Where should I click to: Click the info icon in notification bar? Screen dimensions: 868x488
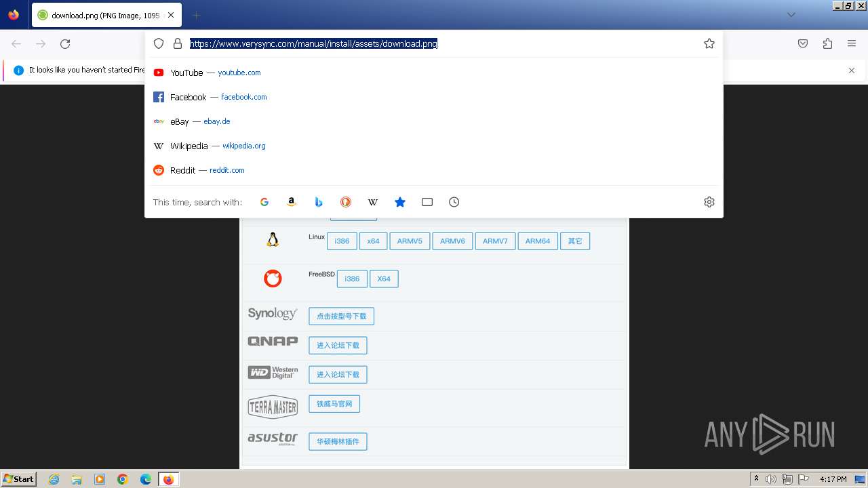coord(18,70)
